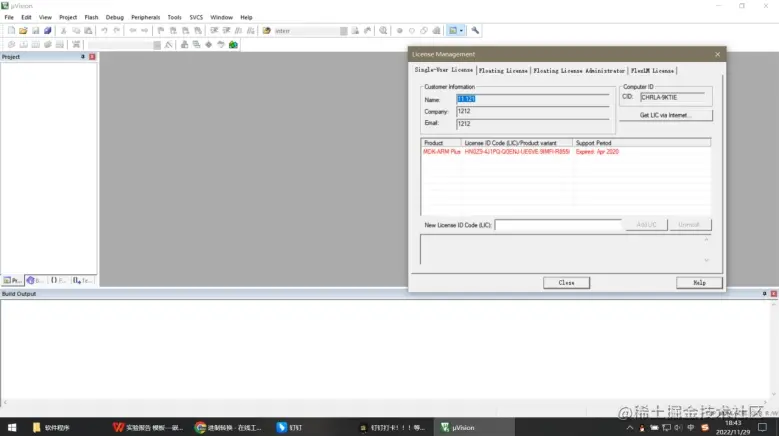Open the find text combo box in toolbar
779x437 pixels.
tap(311, 31)
